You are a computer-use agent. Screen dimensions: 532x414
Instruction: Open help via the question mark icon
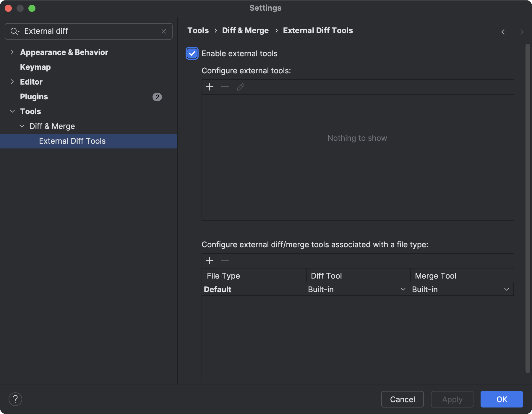[16, 399]
